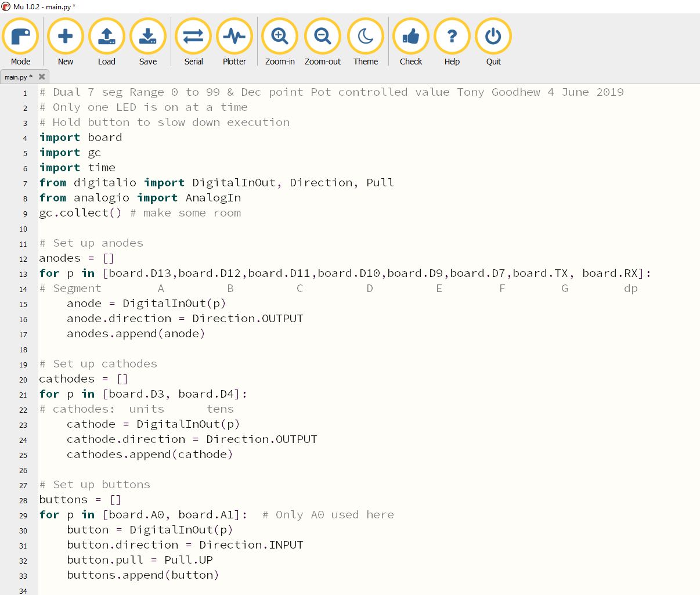Open the Serial console
The image size is (700, 595).
[x=193, y=37]
